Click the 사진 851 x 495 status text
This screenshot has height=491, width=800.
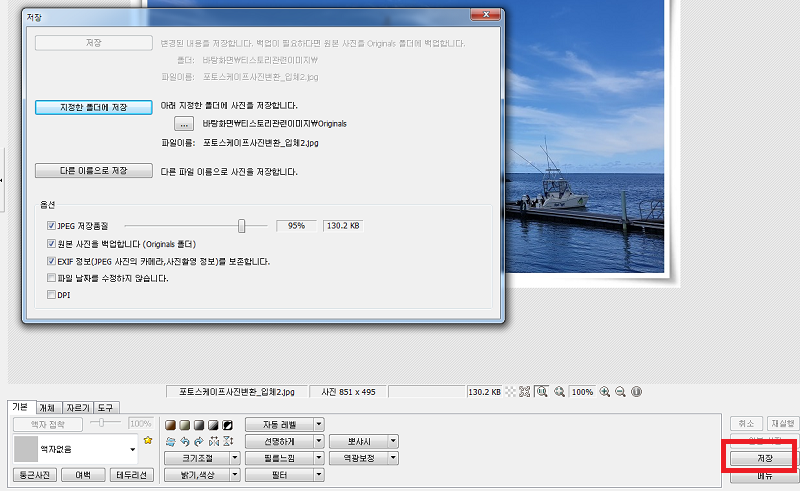coord(348,392)
